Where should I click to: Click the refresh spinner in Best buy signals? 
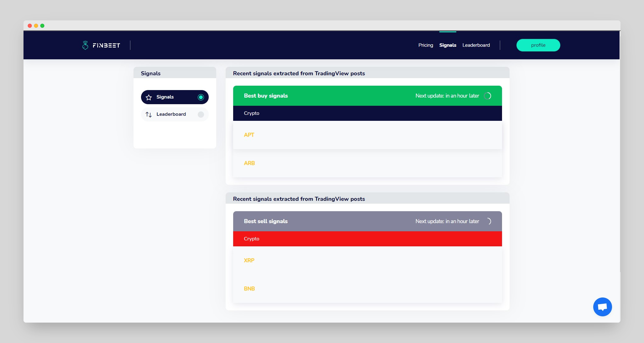488,96
